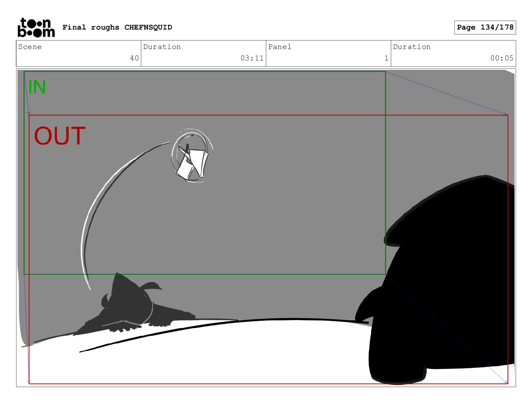Click the scene 'Duration' header label
Image resolution: width=532 pixels, height=411 pixels.
point(162,47)
